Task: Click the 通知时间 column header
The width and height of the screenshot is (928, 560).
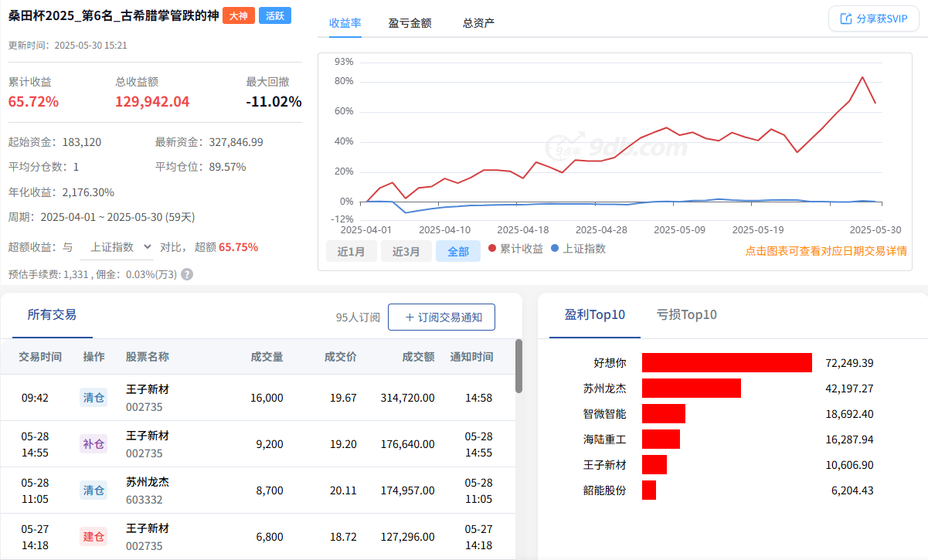Action: 471,357
